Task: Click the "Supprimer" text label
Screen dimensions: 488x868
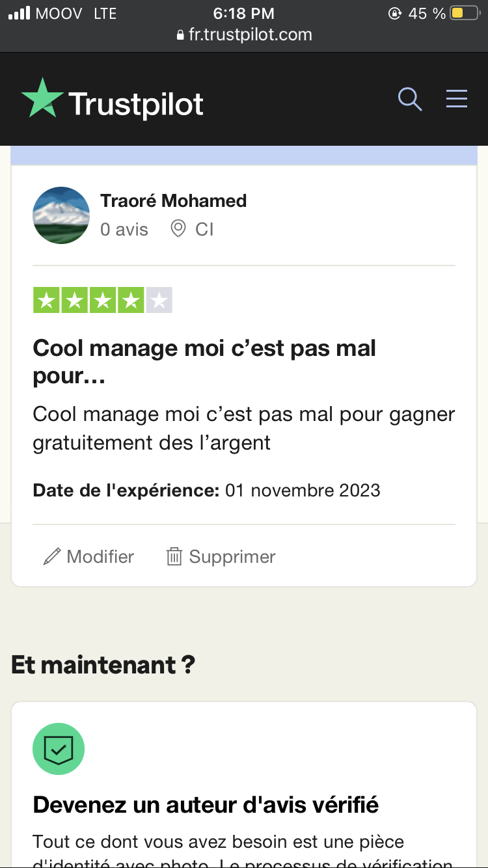Action: coord(232,557)
